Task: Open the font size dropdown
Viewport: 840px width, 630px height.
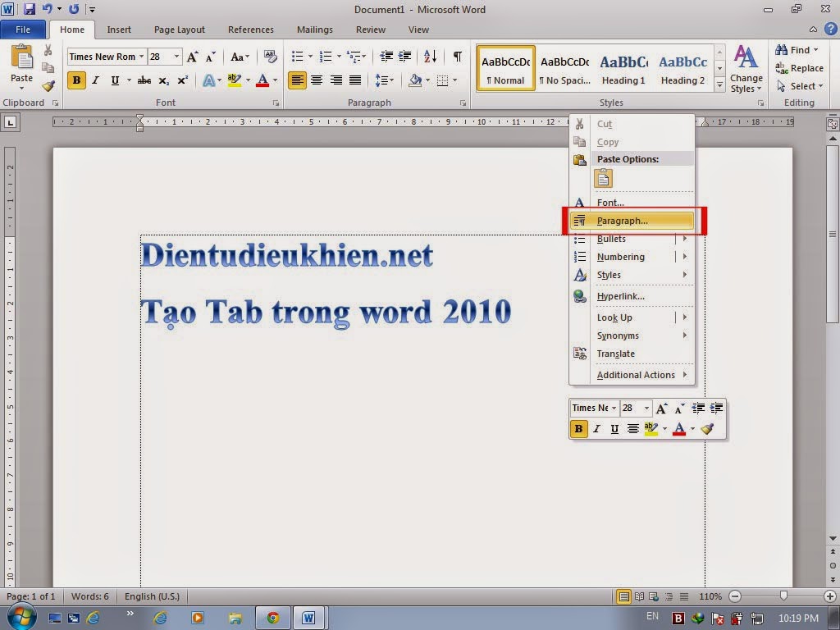Action: [175, 57]
